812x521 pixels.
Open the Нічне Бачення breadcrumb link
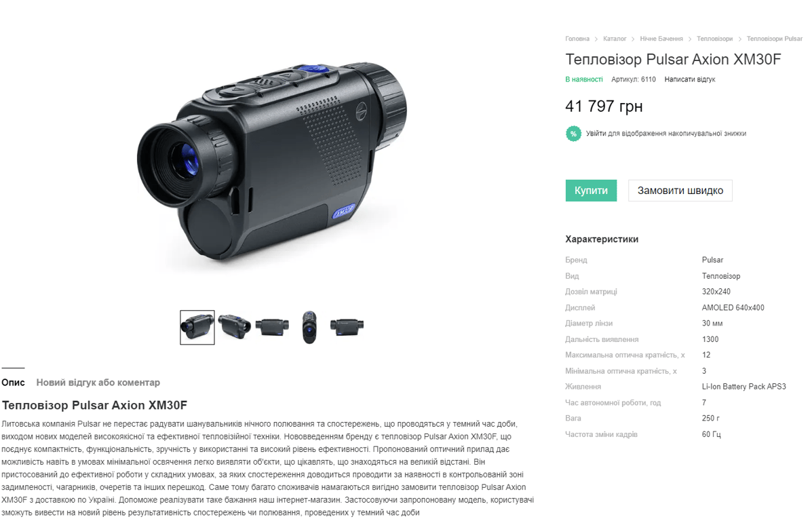[661, 39]
